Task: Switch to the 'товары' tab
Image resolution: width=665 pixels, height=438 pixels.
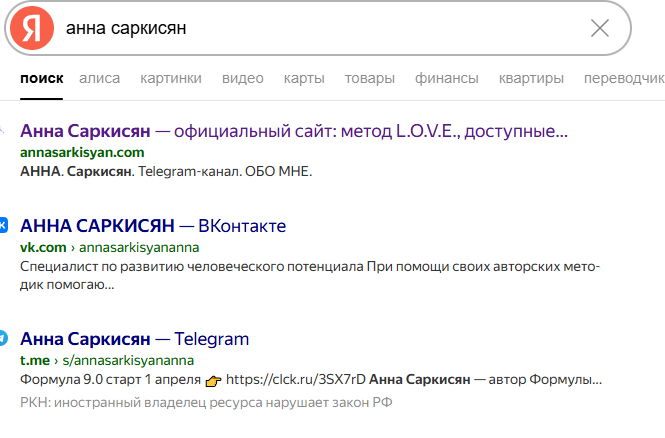Action: [370, 78]
